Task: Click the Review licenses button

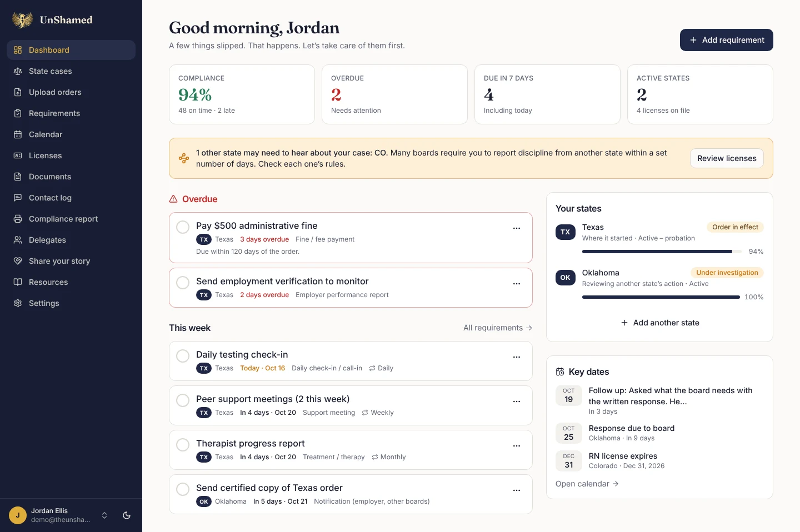Action: 727,158
